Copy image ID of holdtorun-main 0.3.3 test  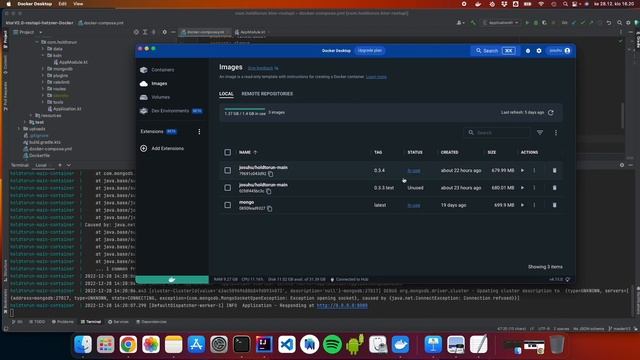tap(269, 191)
